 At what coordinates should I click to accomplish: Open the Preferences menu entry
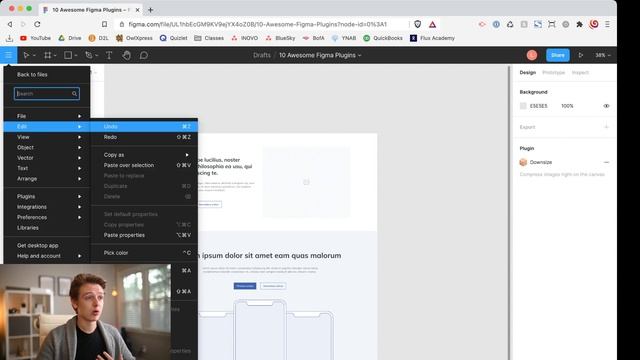(47, 217)
